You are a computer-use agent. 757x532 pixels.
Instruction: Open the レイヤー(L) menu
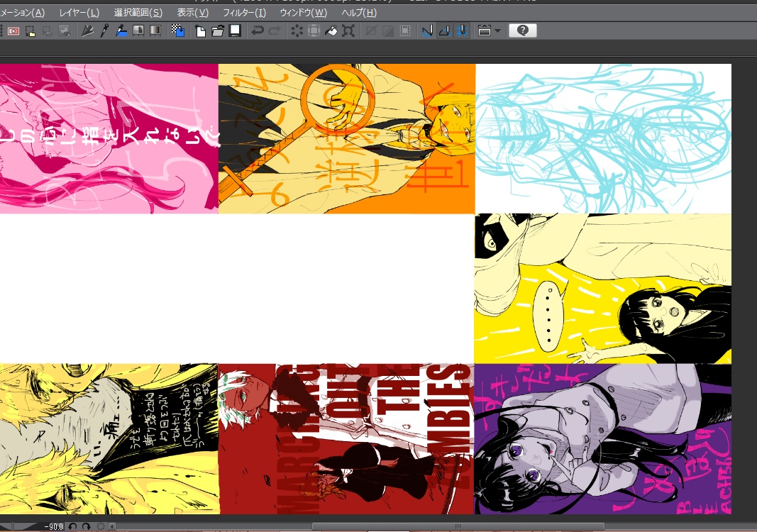pyautogui.click(x=79, y=13)
